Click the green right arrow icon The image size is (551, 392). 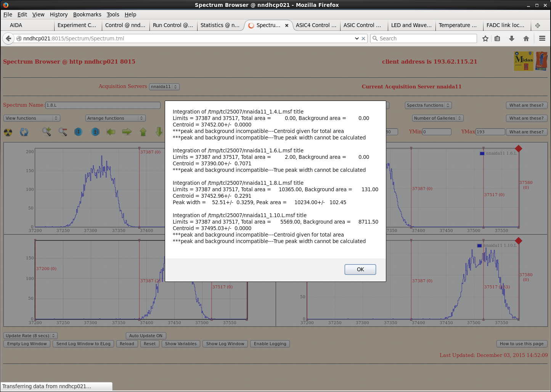(127, 132)
